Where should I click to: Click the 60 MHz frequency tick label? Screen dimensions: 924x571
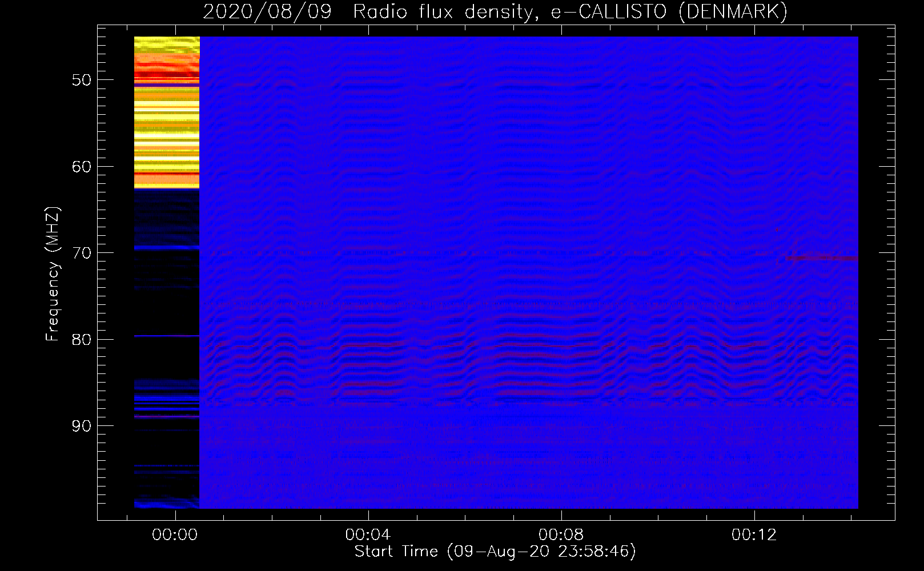pos(82,167)
